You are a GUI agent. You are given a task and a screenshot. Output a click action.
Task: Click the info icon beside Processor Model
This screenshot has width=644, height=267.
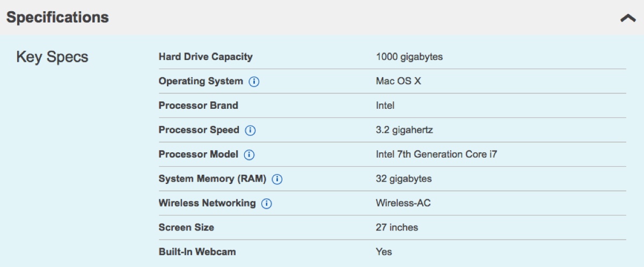[249, 155]
